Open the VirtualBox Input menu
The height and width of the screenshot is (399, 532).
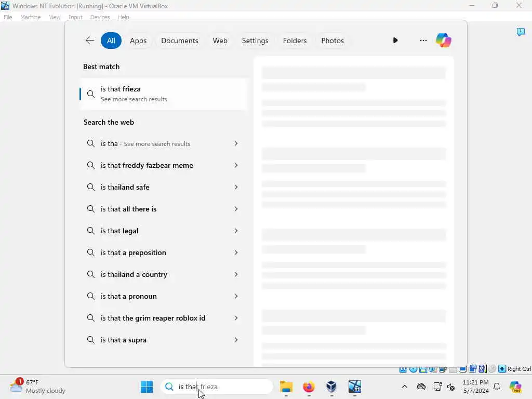(x=75, y=17)
